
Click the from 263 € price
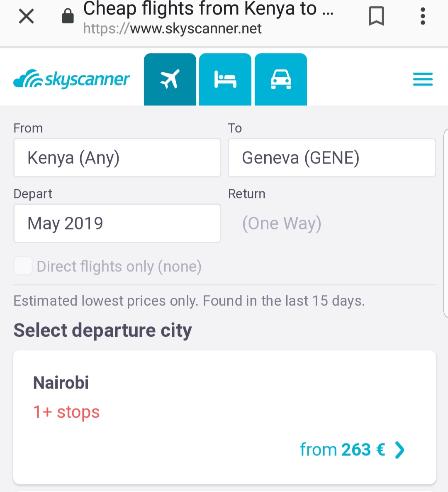[x=342, y=450]
